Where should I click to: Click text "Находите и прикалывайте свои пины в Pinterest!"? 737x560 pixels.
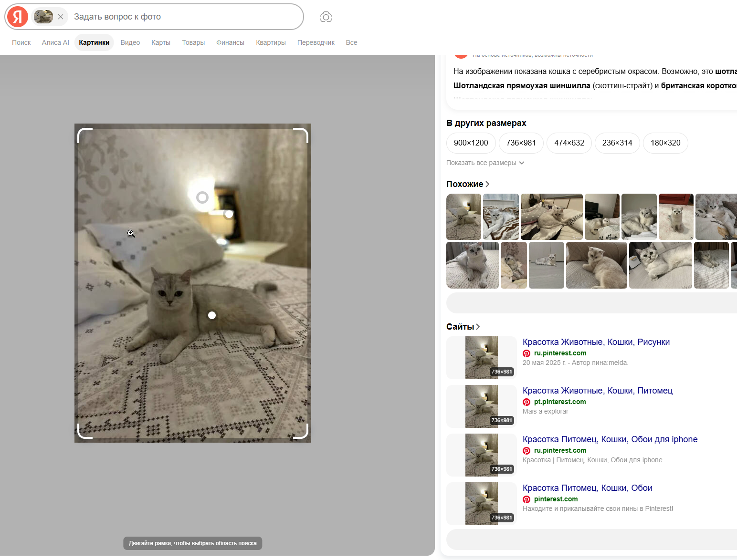(598, 509)
